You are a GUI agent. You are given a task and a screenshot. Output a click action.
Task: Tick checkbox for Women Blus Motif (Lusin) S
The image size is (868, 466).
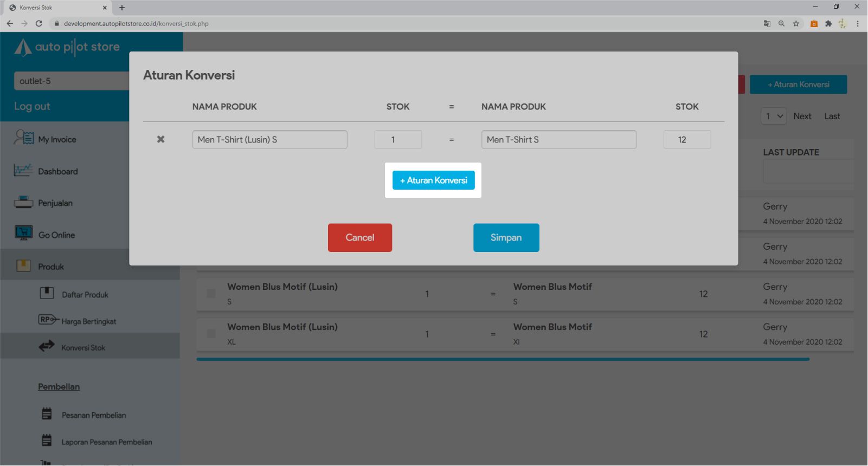tap(211, 294)
